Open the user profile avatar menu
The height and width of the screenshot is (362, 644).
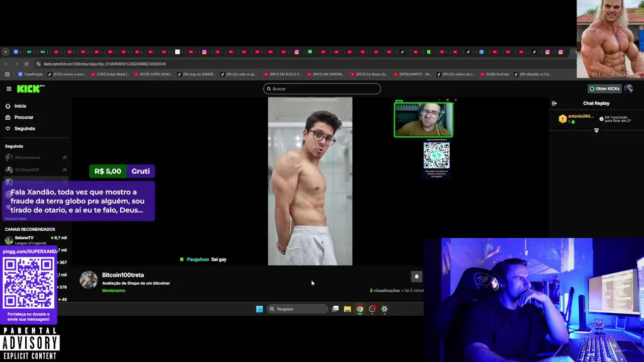tap(628, 88)
